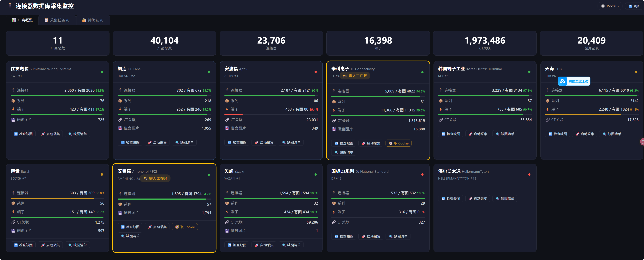Screen dimensions: 644x260
Task: Click the floating icon at right screen edge
Action: point(642,142)
